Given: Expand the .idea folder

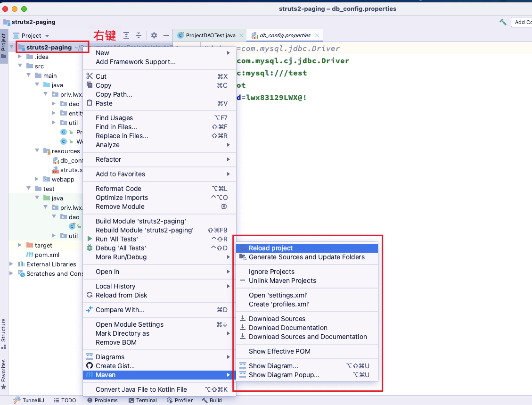Looking at the screenshot, I should 20,57.
